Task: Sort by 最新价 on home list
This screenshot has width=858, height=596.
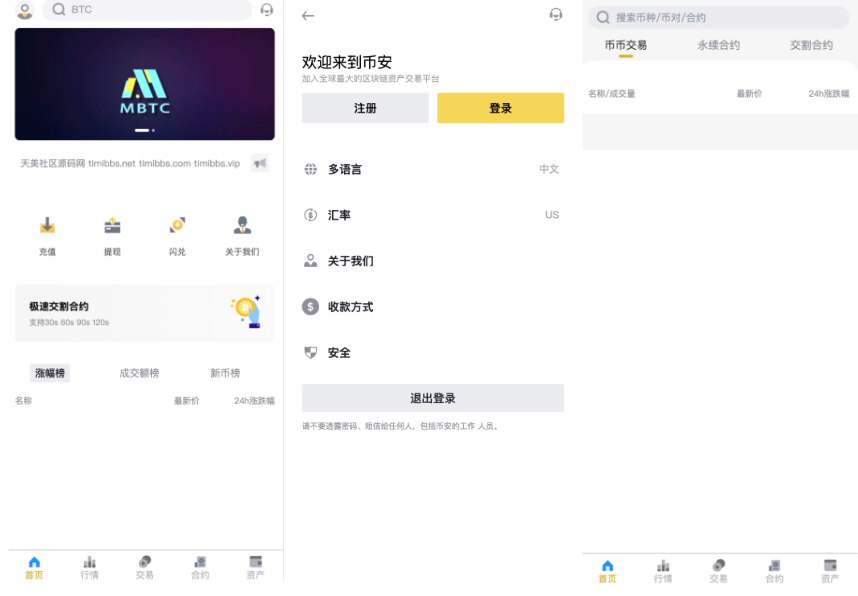Action: pos(187,401)
